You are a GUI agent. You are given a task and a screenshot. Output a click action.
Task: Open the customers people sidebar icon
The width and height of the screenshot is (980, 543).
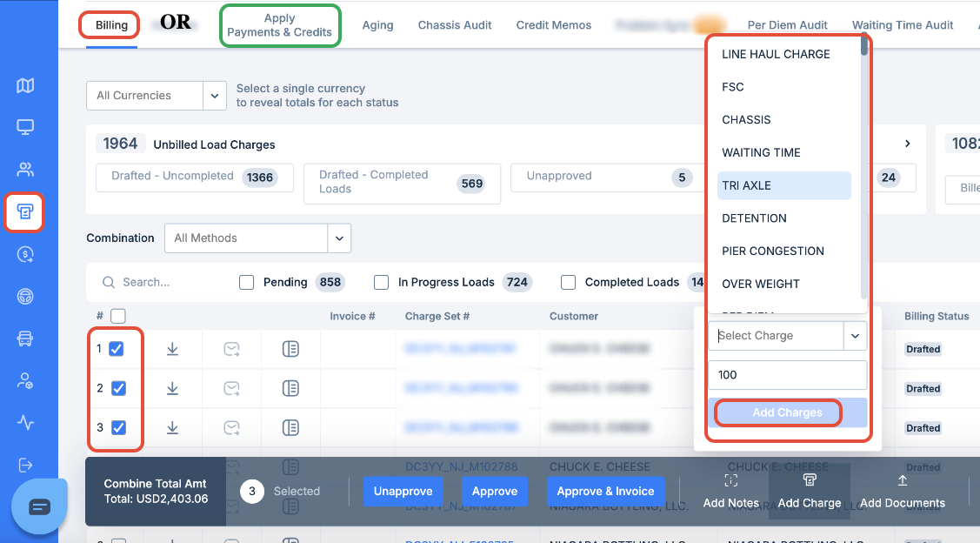coord(25,170)
